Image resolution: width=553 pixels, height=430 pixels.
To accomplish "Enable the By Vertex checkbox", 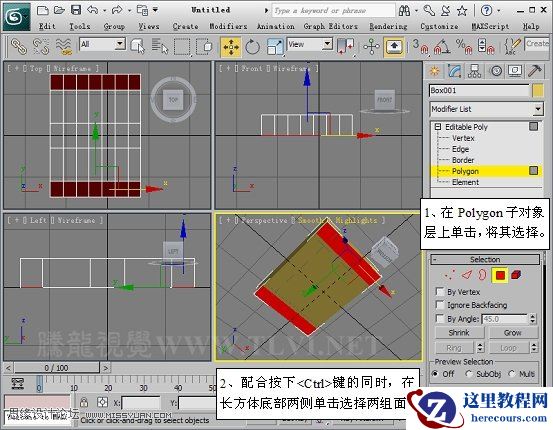I will 440,291.
